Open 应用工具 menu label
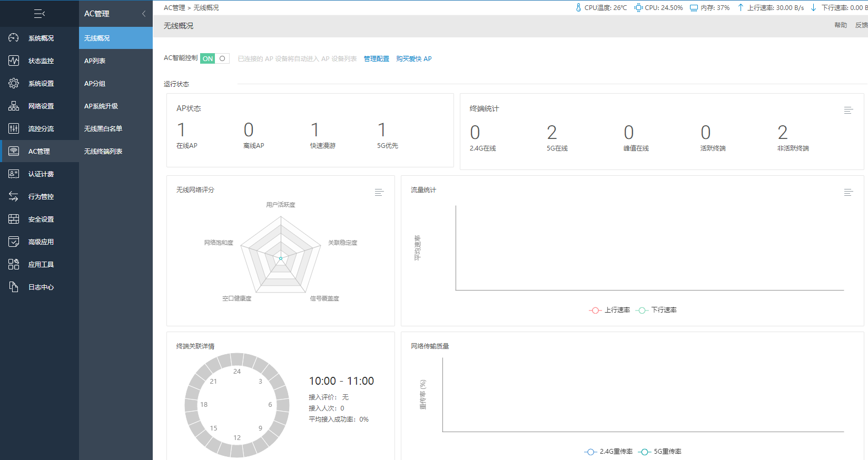 point(41,265)
